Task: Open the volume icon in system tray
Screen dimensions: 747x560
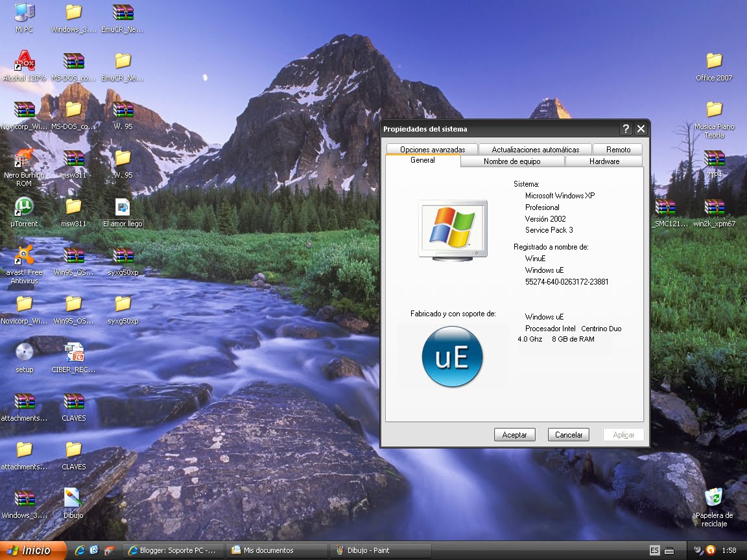Action: (x=697, y=550)
